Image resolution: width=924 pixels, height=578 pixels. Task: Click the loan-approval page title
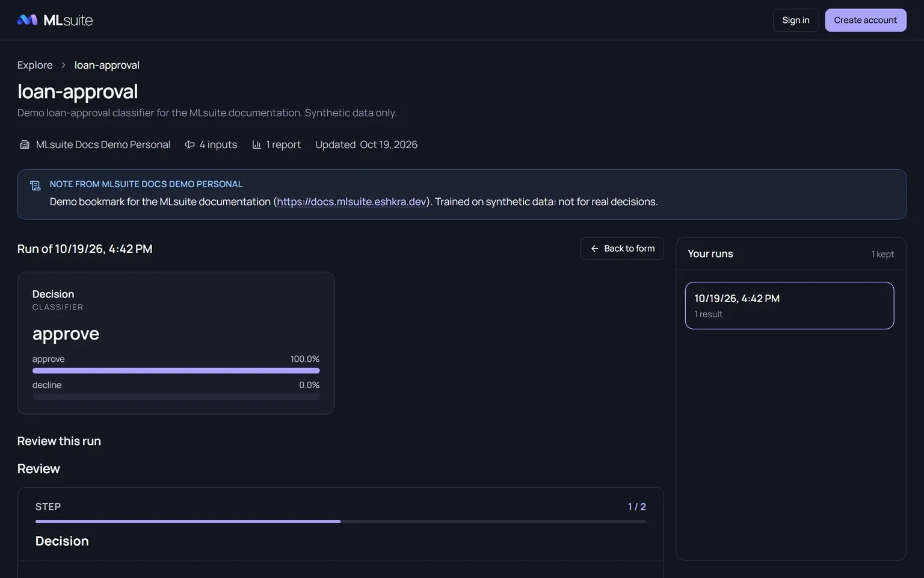pos(78,92)
